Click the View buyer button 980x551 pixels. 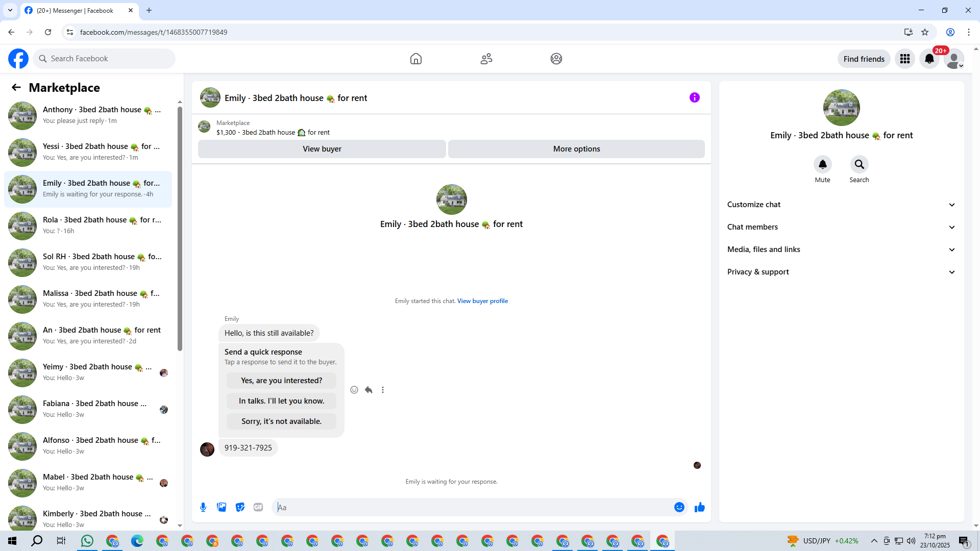322,149
